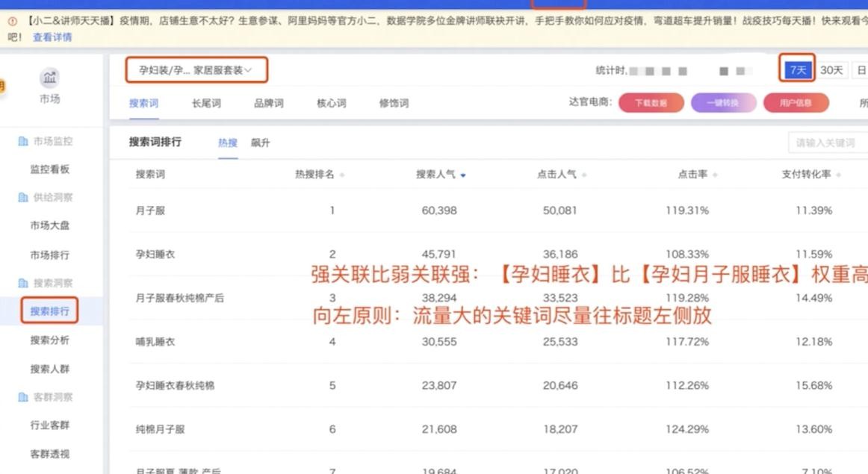Select the 市场 icon at top of sidebar
The width and height of the screenshot is (868, 474).
[48, 78]
